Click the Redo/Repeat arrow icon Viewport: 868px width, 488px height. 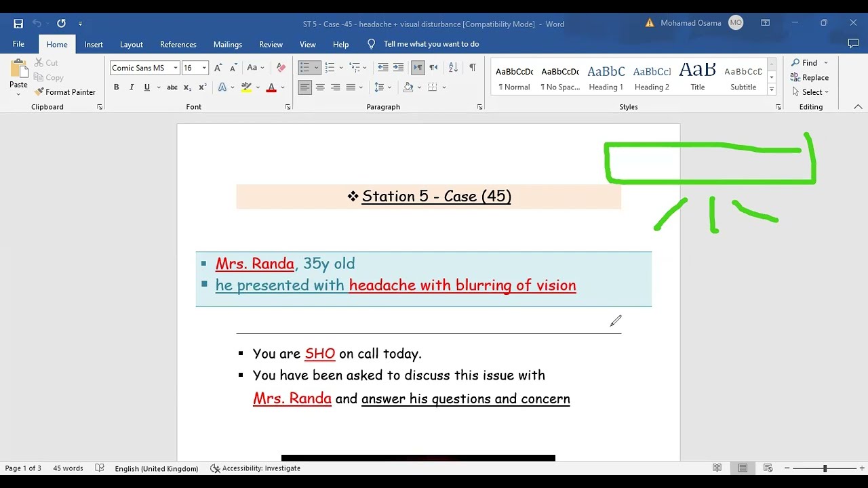click(x=61, y=24)
